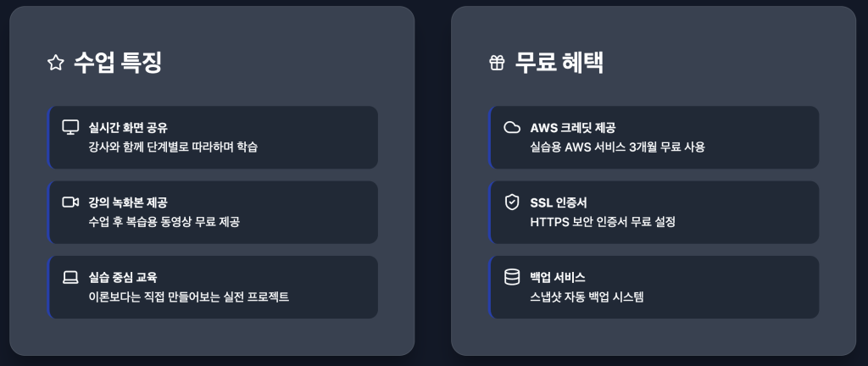Click the 실시간 화면 공유 title
Screen dimensions: 868x366
[x=128, y=128]
